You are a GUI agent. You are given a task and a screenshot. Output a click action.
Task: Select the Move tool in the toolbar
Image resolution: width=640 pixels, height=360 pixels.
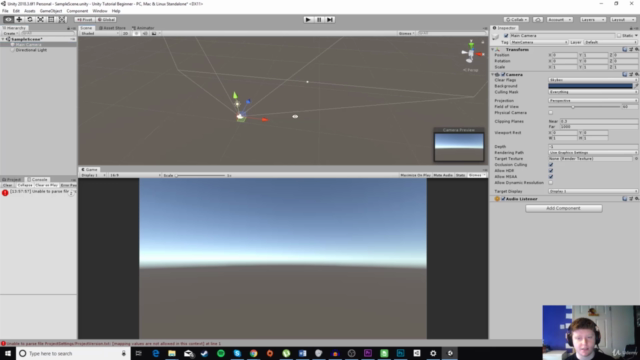19,20
